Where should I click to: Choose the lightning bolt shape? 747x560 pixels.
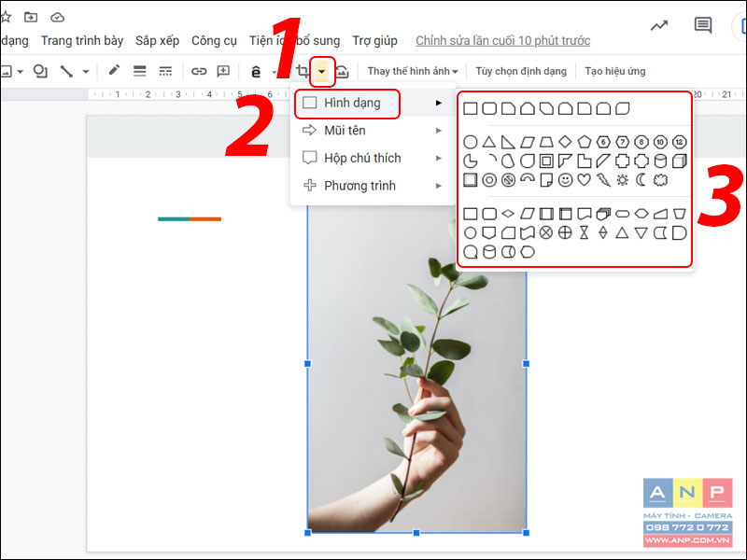pyautogui.click(x=603, y=180)
